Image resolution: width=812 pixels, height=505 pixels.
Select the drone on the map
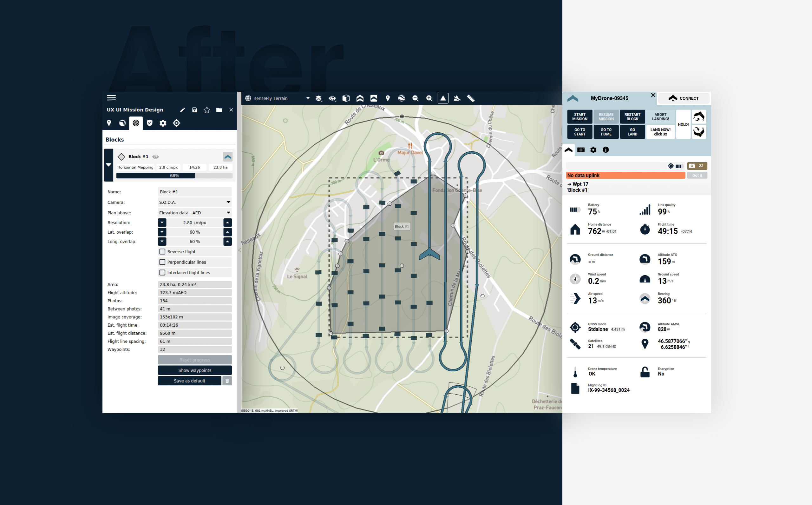[429, 254]
